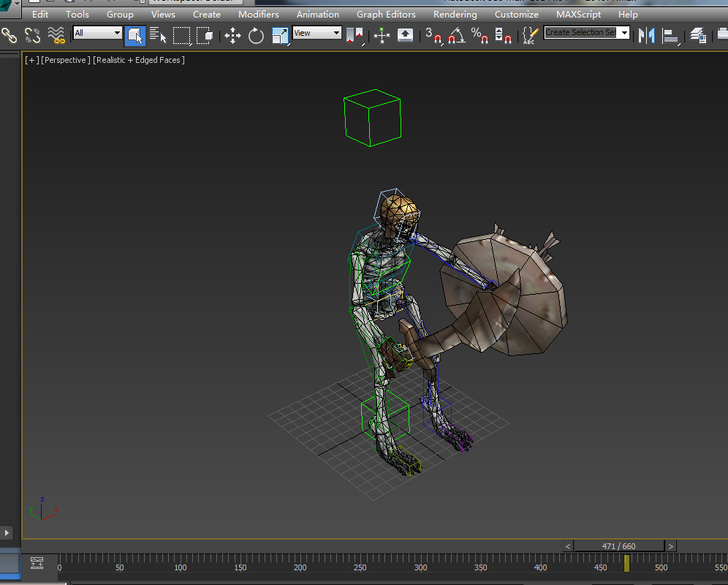Select the Select and Link tool
This screenshot has height=585, width=728.
pyautogui.click(x=9, y=34)
